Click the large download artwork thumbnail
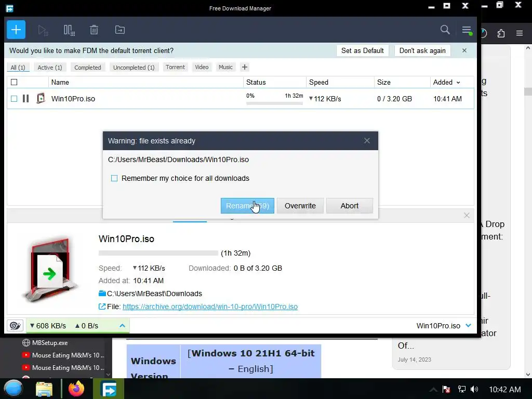This screenshot has width=532, height=399. [51, 270]
